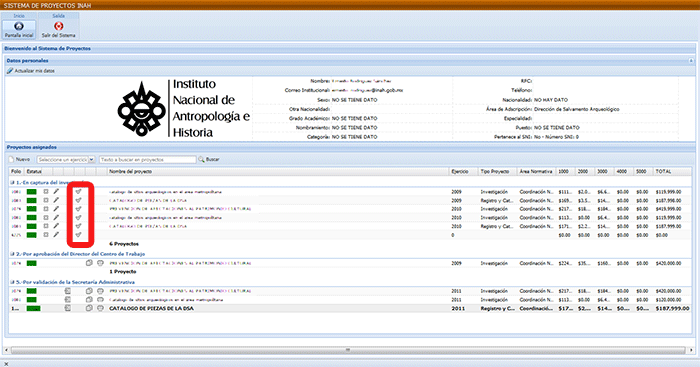The height and width of the screenshot is (367, 700).
Task: Collapse group 1.-En captura del investigador
Action: [x=12, y=183]
